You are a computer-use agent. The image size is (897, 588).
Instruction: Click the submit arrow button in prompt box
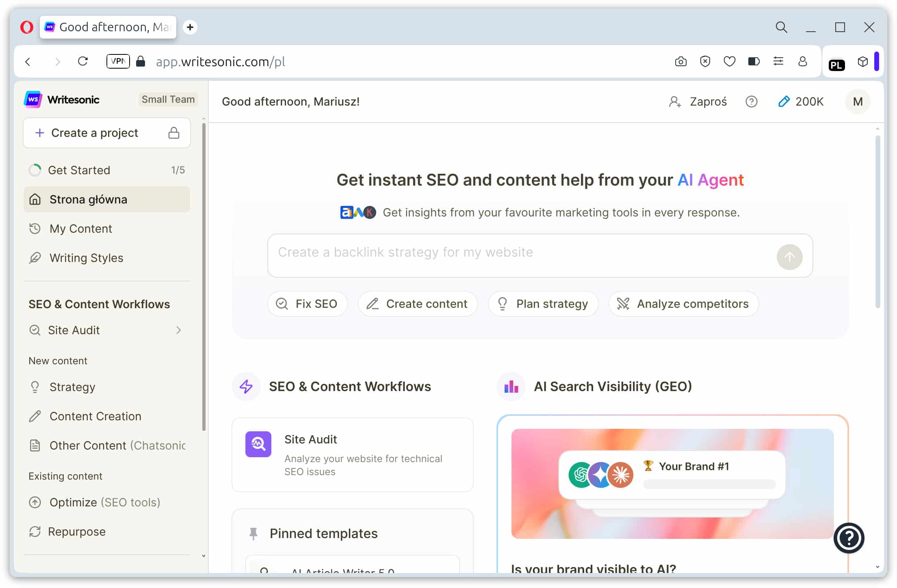click(x=789, y=257)
